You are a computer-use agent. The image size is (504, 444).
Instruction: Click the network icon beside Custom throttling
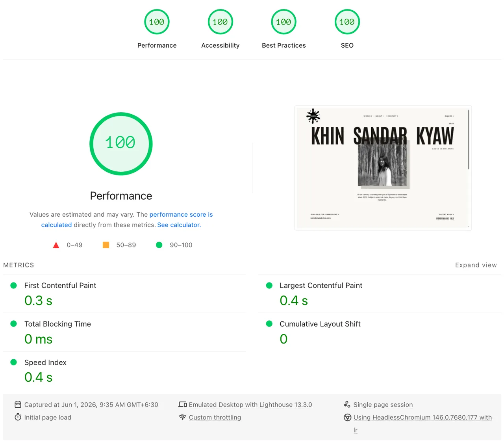[182, 417]
